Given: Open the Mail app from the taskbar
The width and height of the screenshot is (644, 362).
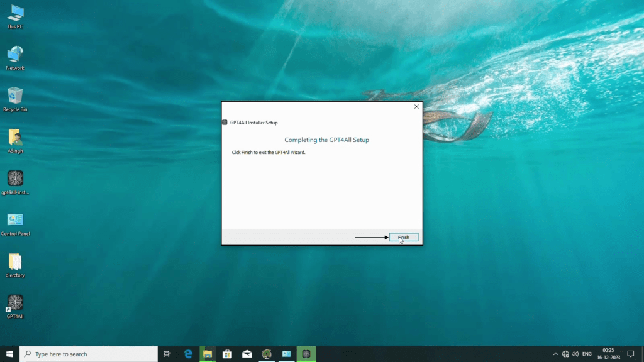Looking at the screenshot, I should (247, 354).
